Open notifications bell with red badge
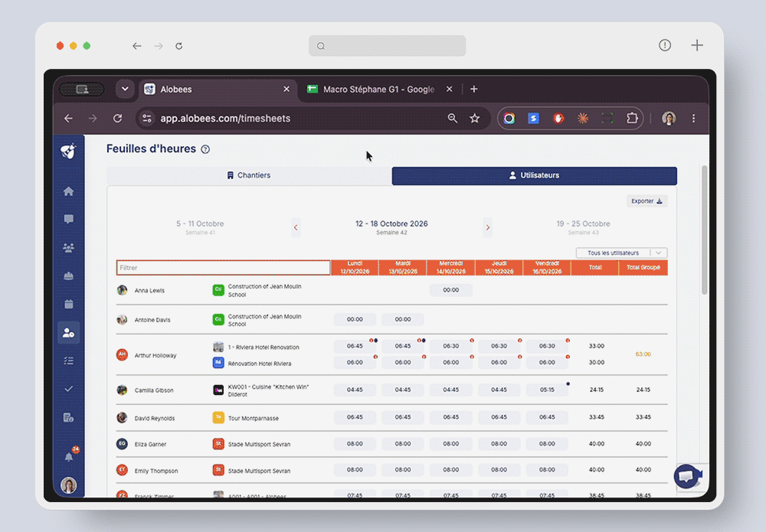Screen dimensions: 766x532 click(70, 455)
